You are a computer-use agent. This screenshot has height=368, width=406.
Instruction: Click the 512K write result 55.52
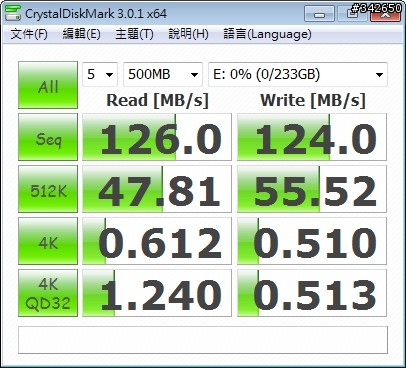coord(312,189)
